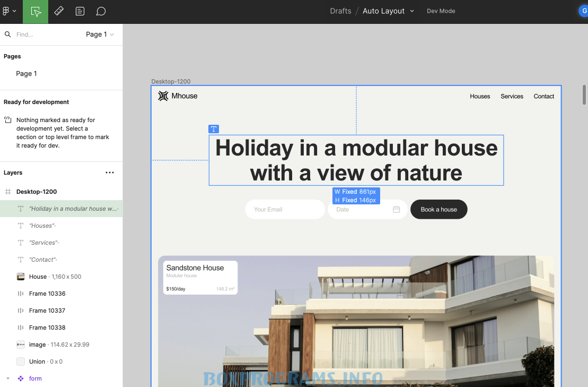Click the Book a house button
This screenshot has height=387, width=588.
[x=439, y=210]
